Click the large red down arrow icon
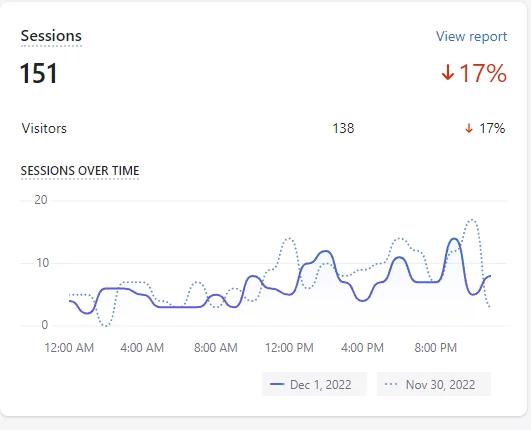This screenshot has height=430, width=531. [x=448, y=72]
